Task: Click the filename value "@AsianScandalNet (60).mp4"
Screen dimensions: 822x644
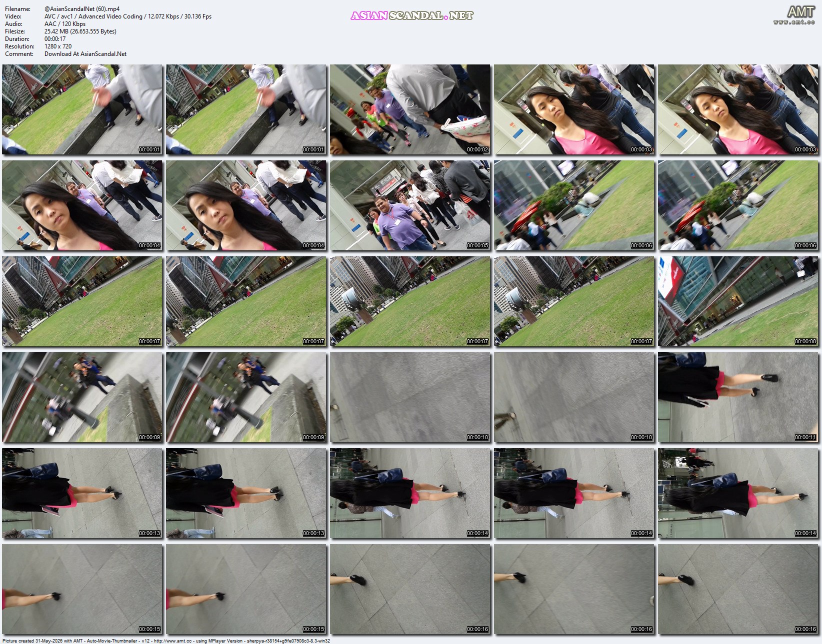Action: [x=82, y=9]
